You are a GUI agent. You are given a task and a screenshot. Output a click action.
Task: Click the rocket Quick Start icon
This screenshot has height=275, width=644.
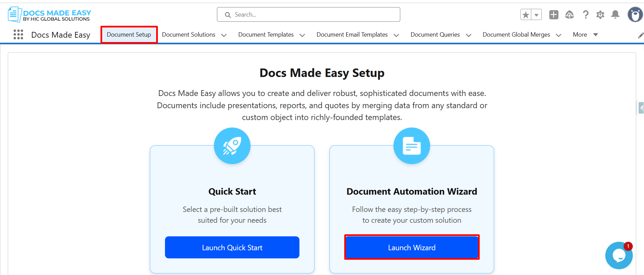[x=232, y=146]
